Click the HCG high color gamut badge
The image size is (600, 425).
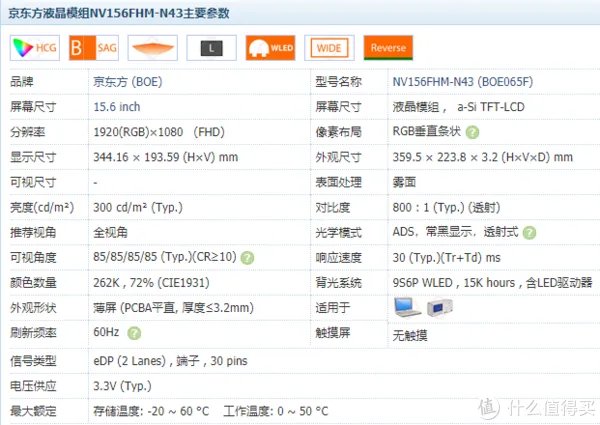click(x=35, y=48)
